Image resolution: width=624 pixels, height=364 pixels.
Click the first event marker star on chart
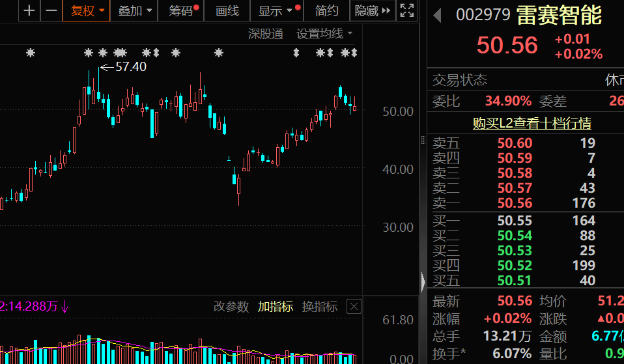(30, 53)
